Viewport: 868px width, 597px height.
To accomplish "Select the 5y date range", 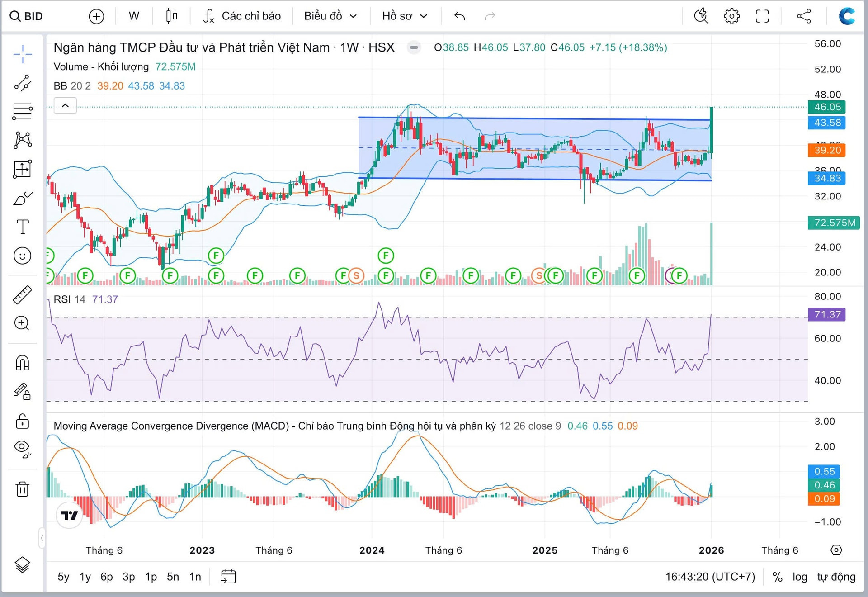I will click(63, 577).
